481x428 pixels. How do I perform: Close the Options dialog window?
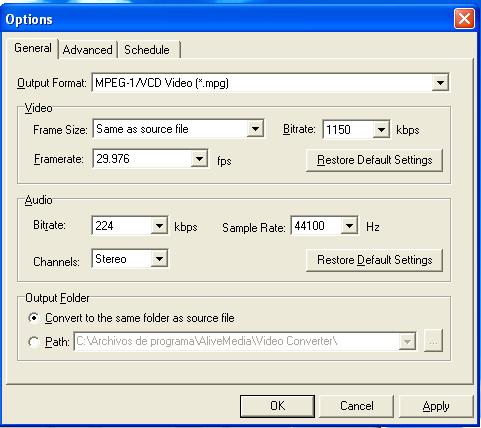(464, 19)
